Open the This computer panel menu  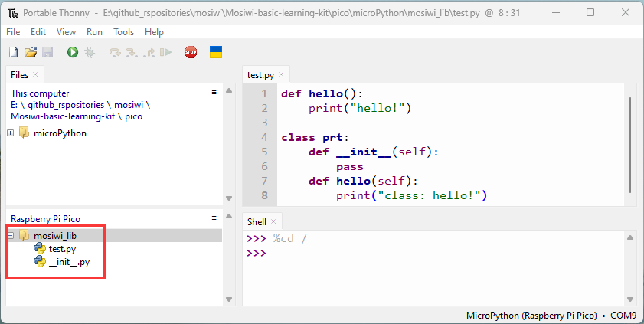[x=214, y=93]
